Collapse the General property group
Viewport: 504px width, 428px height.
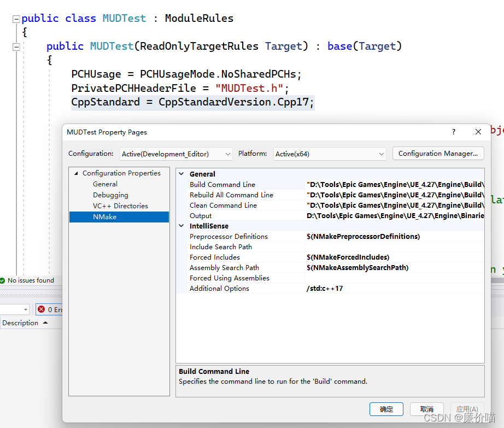coord(181,174)
